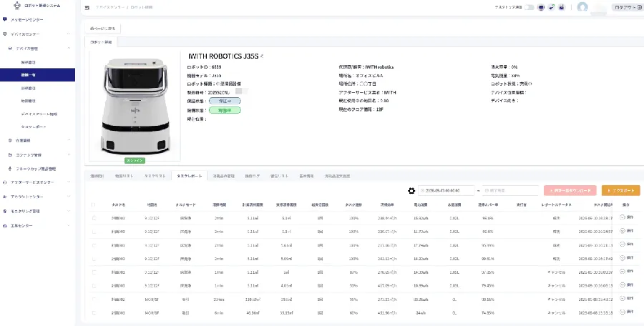Click the third header icon before the divider
Viewport: 644px width, 326px height.
click(562, 7)
